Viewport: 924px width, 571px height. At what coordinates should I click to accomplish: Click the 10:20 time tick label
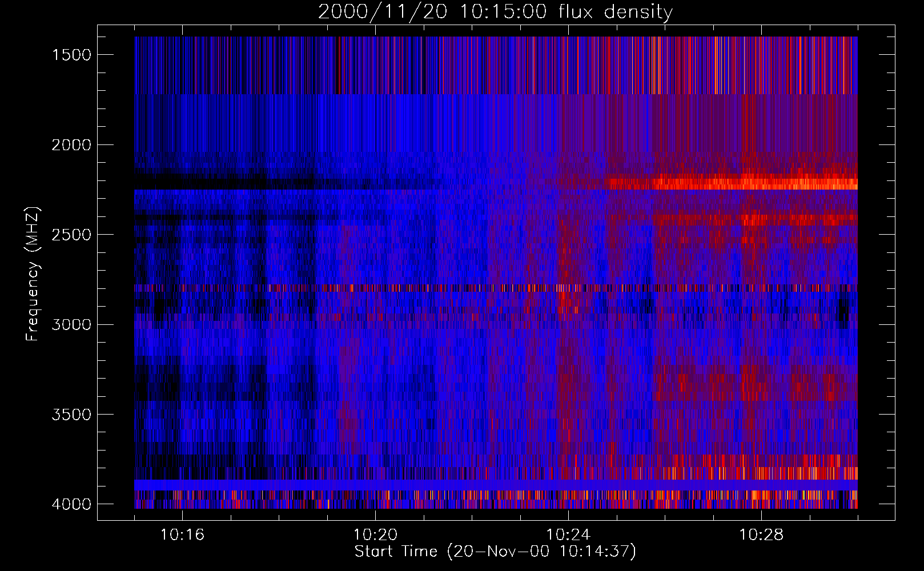tap(375, 535)
